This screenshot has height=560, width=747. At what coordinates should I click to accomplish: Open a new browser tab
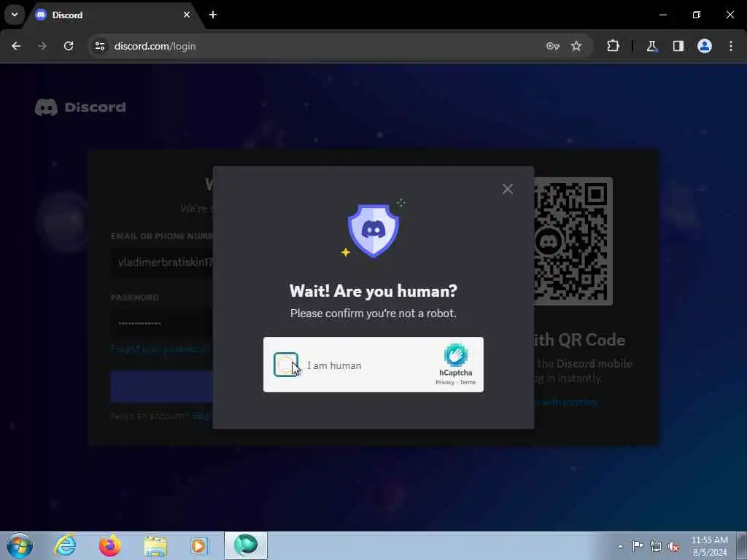click(x=213, y=15)
